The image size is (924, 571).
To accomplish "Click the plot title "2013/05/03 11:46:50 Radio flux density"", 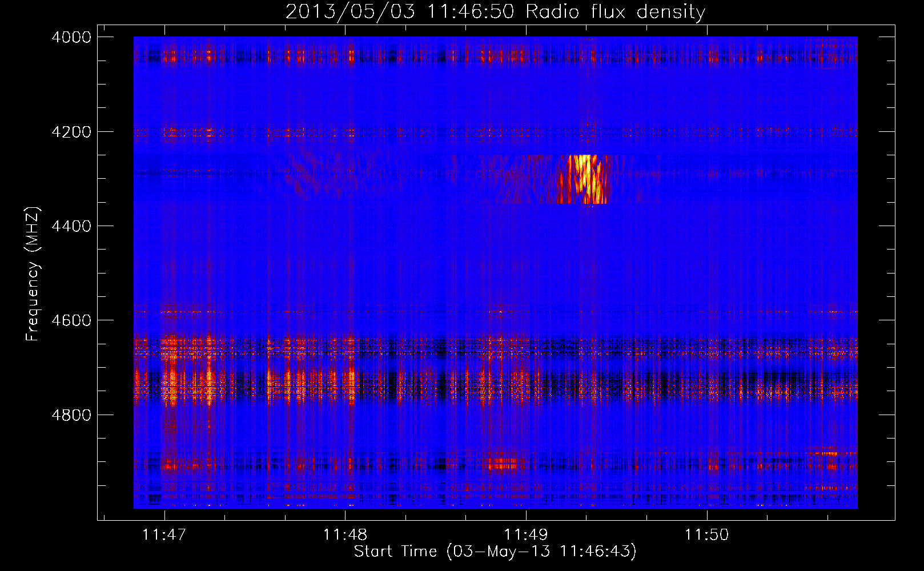I will (495, 12).
